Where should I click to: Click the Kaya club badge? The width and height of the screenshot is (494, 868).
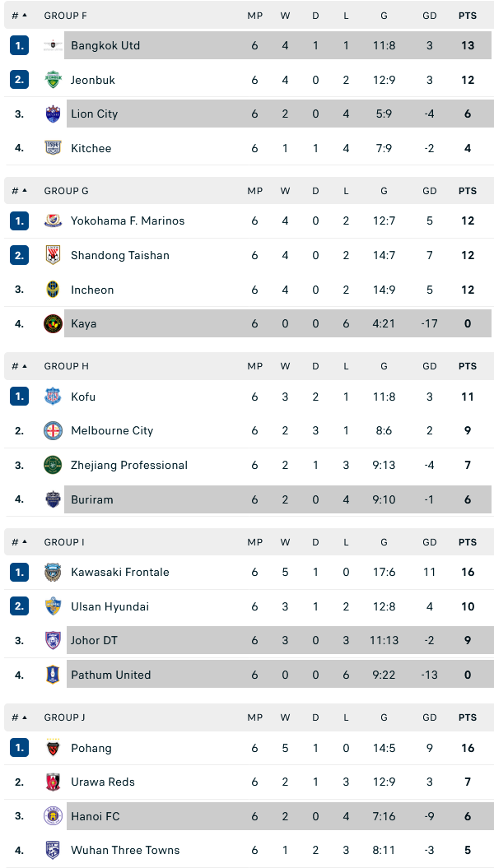tap(53, 323)
